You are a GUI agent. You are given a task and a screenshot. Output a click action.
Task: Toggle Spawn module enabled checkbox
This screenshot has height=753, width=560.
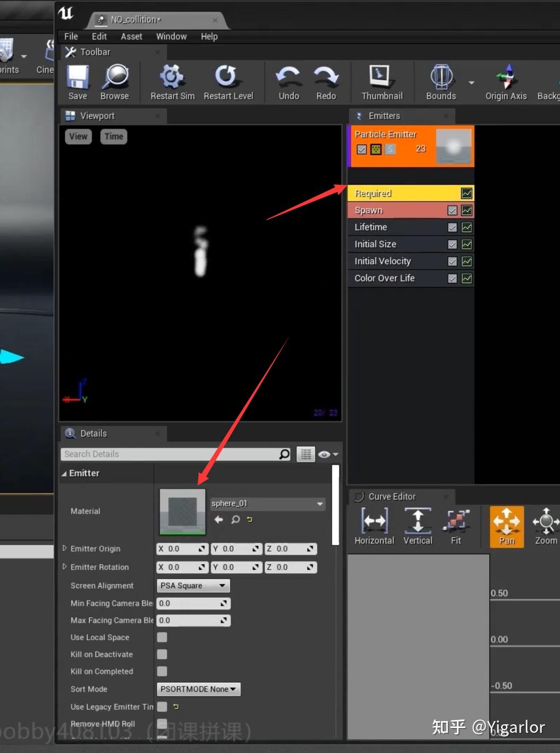point(452,211)
